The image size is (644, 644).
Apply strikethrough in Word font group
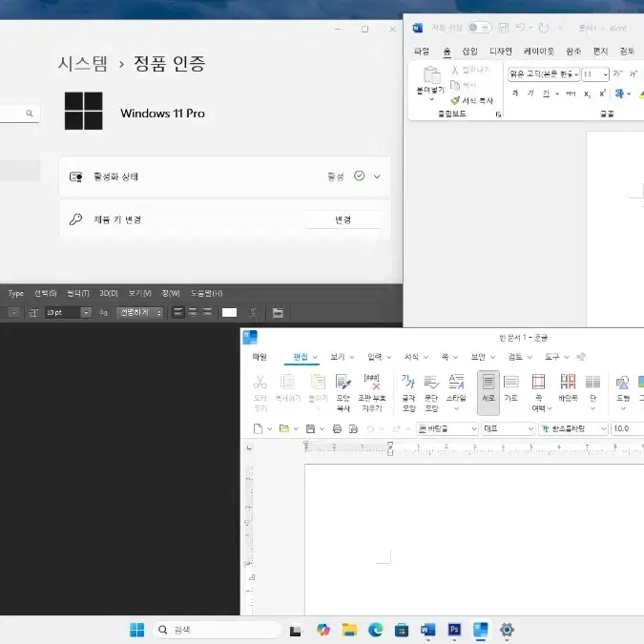[571, 93]
